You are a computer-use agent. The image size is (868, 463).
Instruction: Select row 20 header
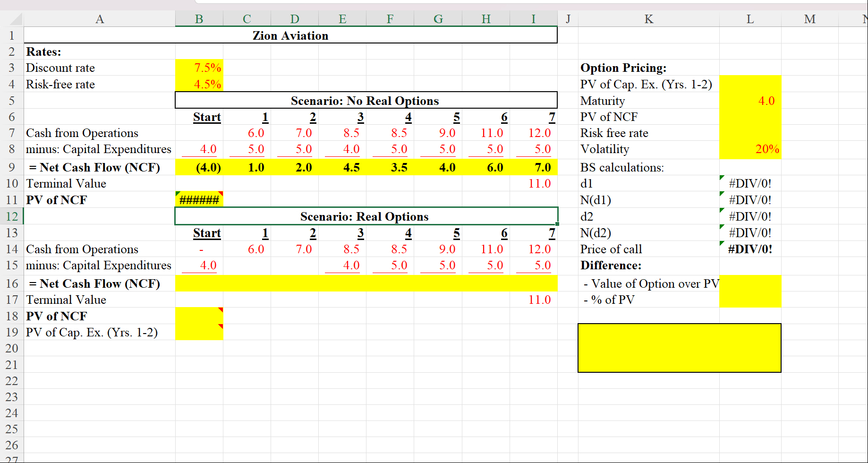pos(12,348)
